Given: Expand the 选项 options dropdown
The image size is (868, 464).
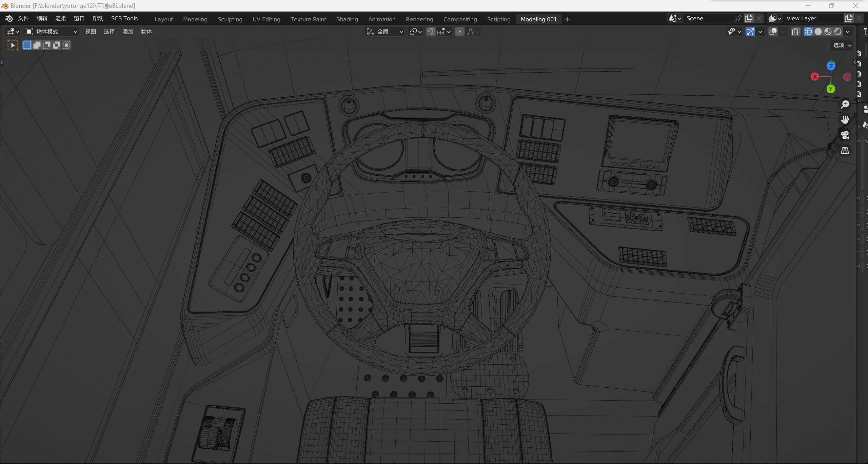Looking at the screenshot, I should point(842,45).
